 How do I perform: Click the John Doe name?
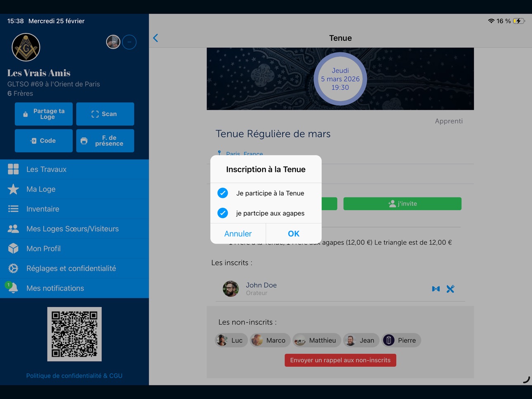coord(261,285)
